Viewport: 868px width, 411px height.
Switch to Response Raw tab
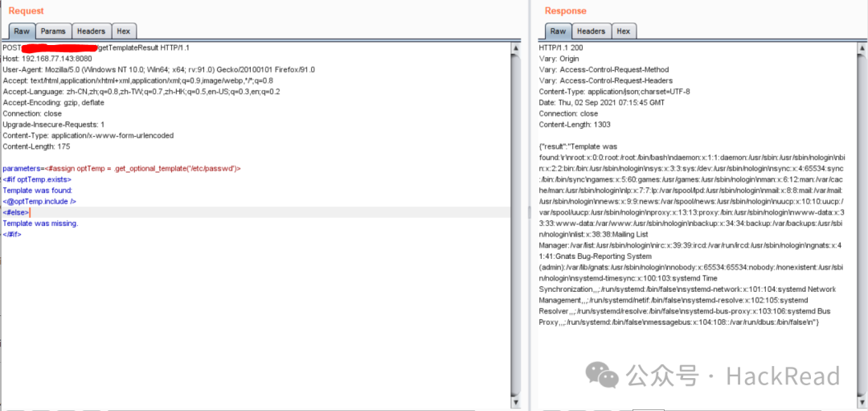tap(558, 31)
